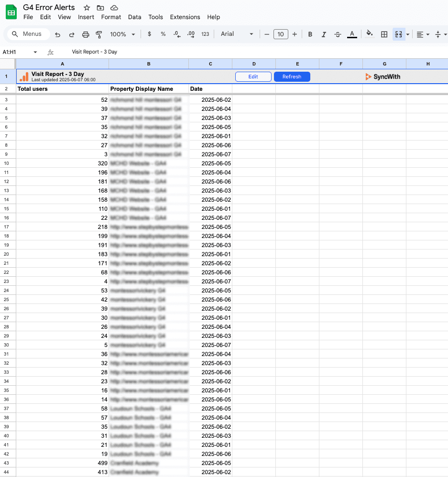This screenshot has height=477, width=448.
Task: Open the horizontal align dropdown
Action: [427, 34]
